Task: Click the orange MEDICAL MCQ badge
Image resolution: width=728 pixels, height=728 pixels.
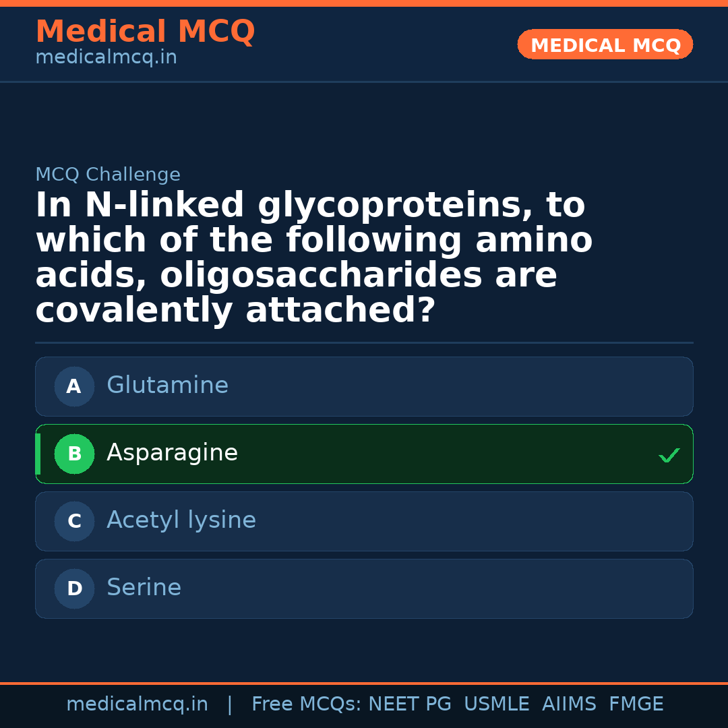Action: point(605,45)
